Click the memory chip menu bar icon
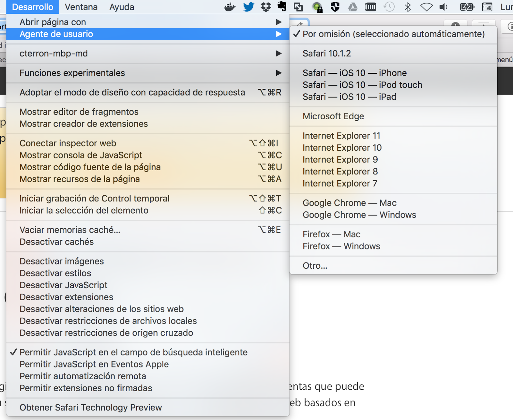The height and width of the screenshot is (420, 513). 370,7
